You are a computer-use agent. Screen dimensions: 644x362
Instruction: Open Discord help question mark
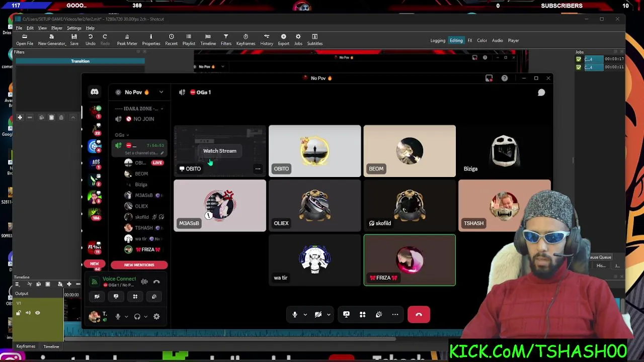pos(505,78)
